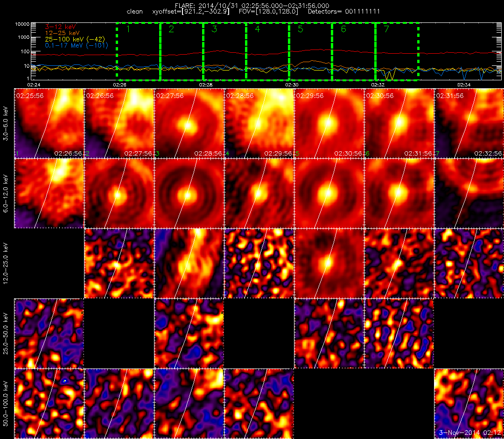The width and height of the screenshot is (504, 439).
Task: Open the 12.0-25.0 keV image for interval 4
Action: [259, 264]
